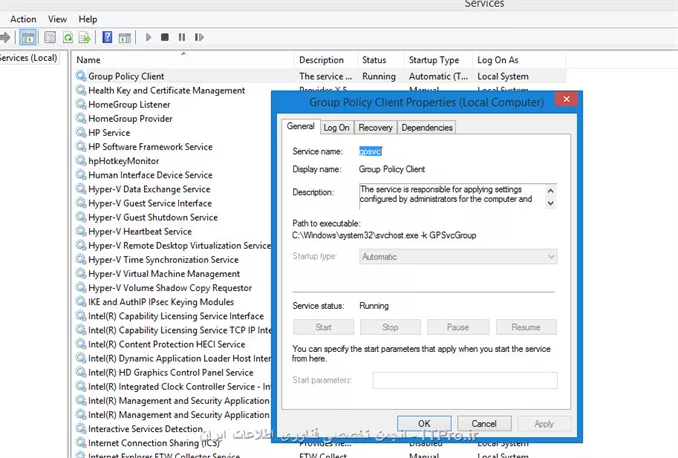The width and height of the screenshot is (678, 458).
Task: Select Hyper-V Data Exchange Service
Action: pos(149,189)
